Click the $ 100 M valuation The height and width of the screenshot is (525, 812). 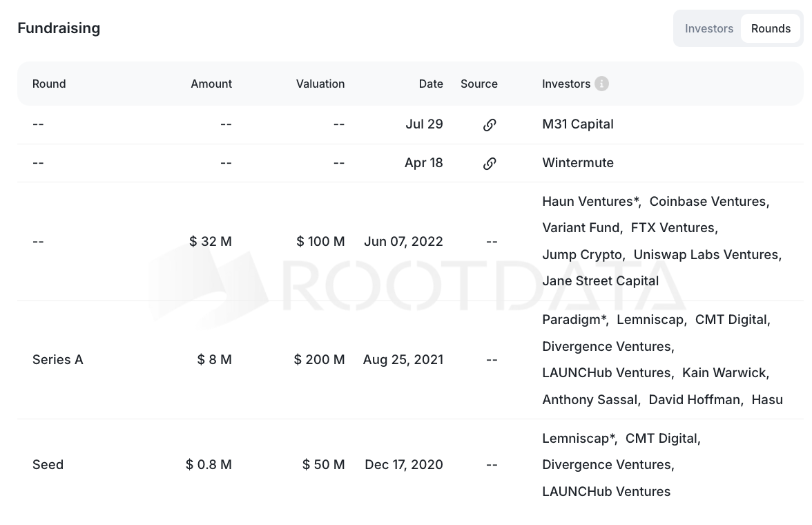(x=320, y=241)
